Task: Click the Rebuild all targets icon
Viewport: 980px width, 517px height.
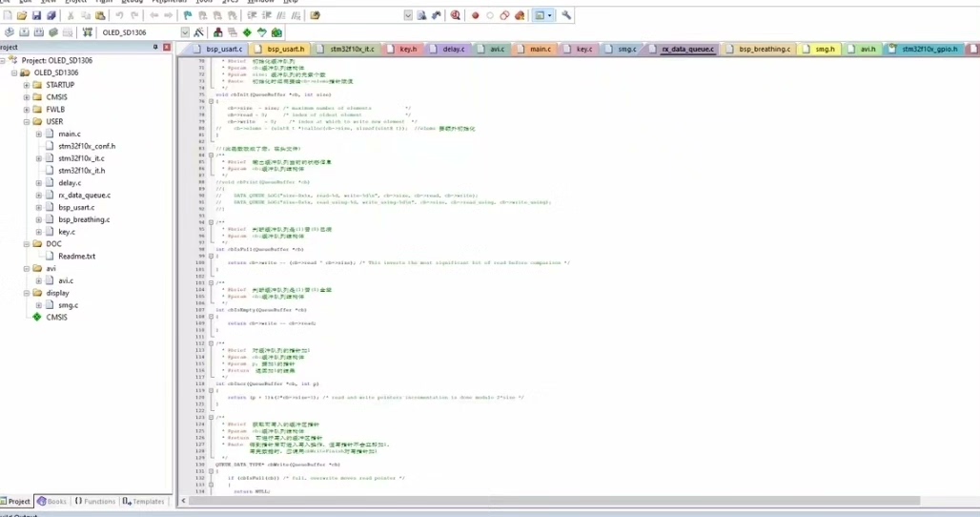Action: (39, 32)
